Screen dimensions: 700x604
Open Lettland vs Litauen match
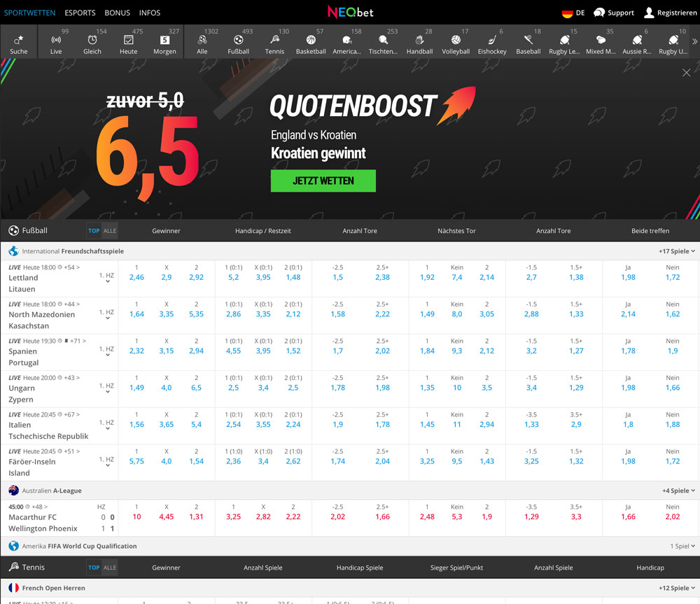(23, 283)
